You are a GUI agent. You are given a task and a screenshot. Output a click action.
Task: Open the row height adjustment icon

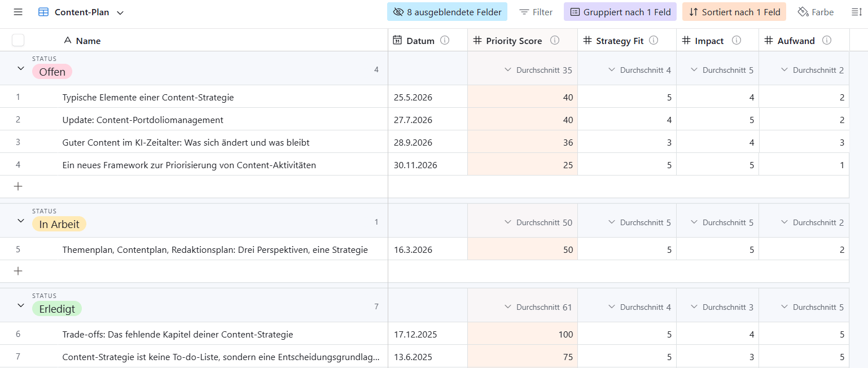(857, 11)
